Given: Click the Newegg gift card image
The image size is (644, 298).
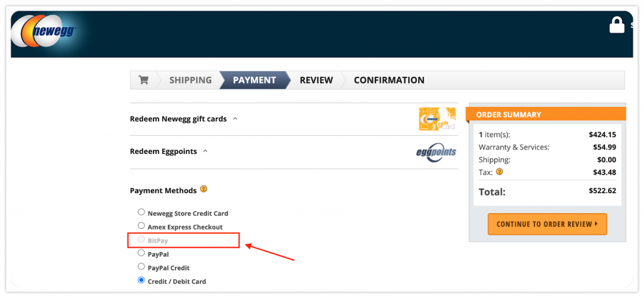Looking at the screenshot, I should 437,119.
